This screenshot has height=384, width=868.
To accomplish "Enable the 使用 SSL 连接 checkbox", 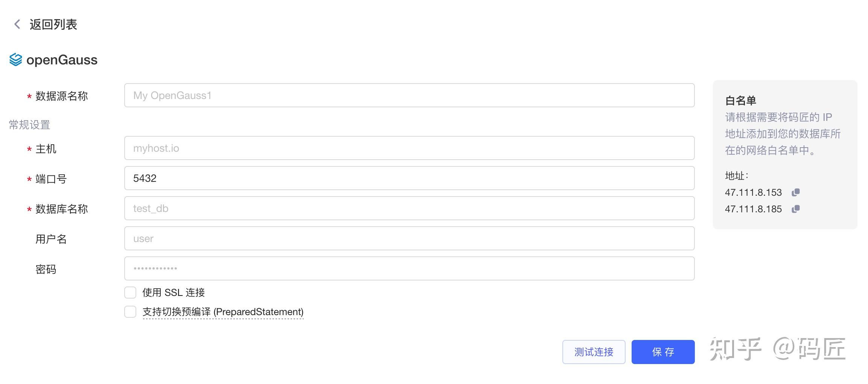I will pyautogui.click(x=130, y=293).
